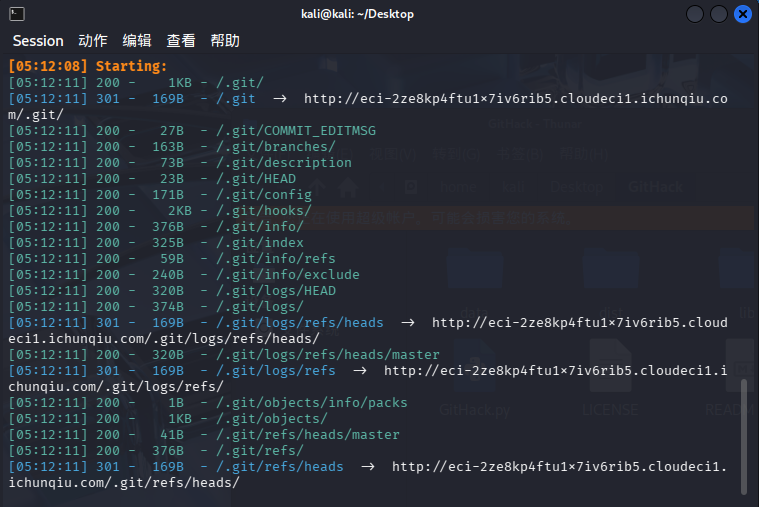The image size is (759, 507).
Task: Click the terminal vertical scrollbar handle
Action: [743, 435]
